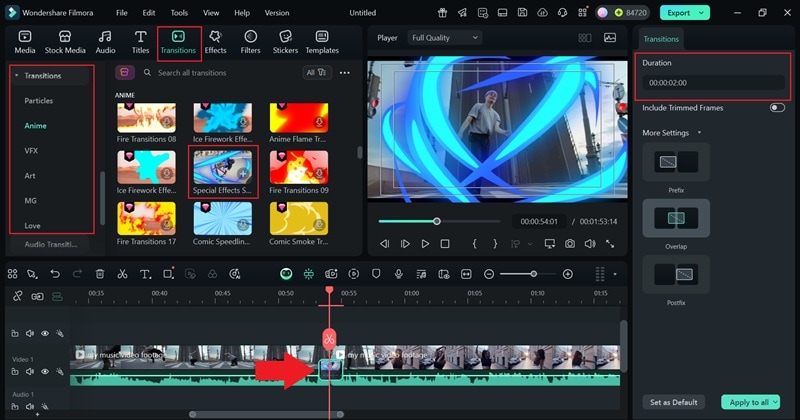
Task: Toggle Include Trimmed Frames switch
Action: pyautogui.click(x=777, y=108)
